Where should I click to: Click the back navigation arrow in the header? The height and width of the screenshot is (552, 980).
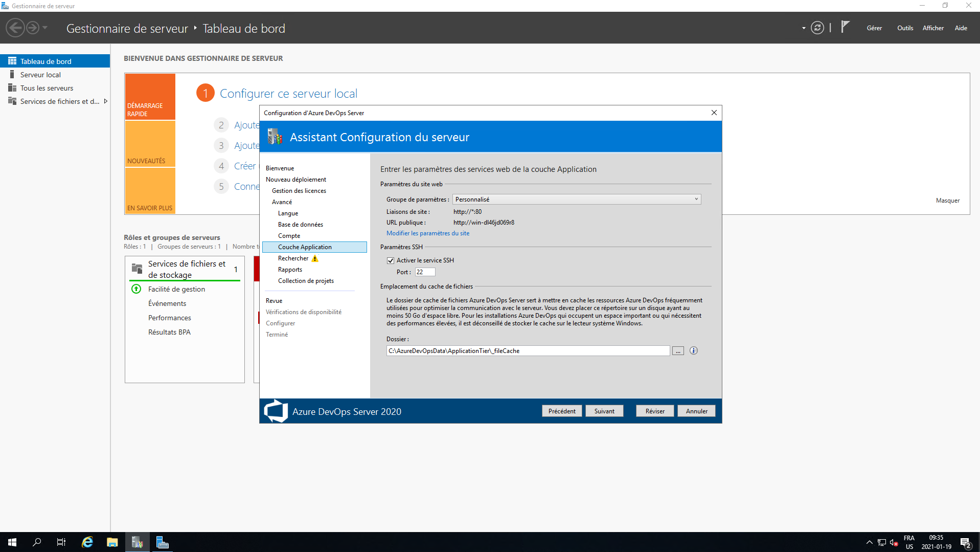[x=15, y=28]
